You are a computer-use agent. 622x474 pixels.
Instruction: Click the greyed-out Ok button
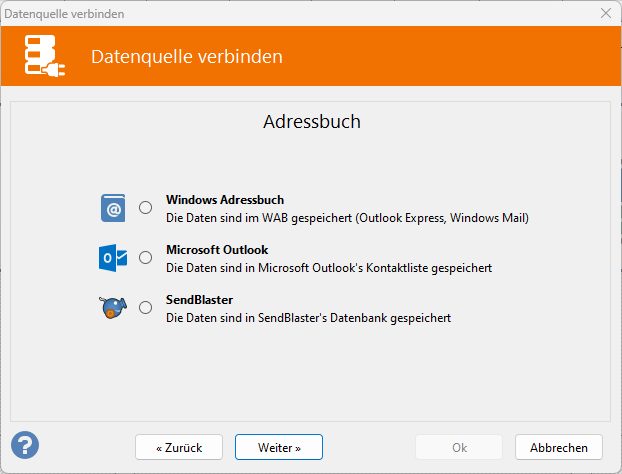pos(459,447)
